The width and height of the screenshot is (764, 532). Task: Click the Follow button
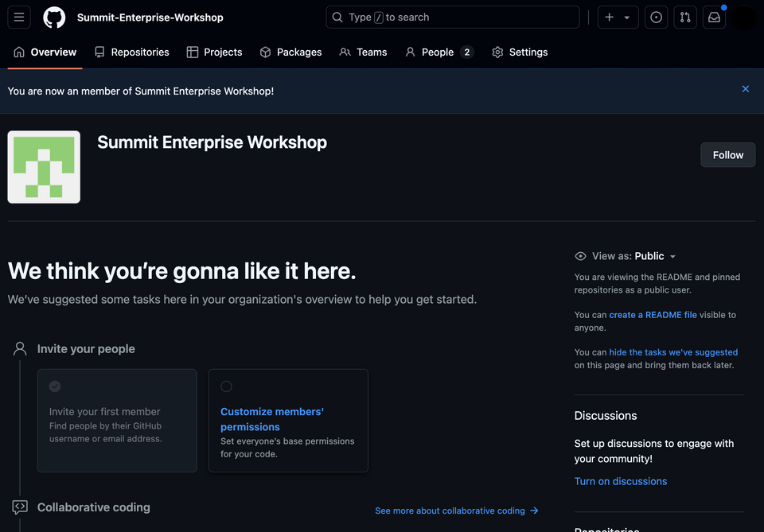[728, 155]
